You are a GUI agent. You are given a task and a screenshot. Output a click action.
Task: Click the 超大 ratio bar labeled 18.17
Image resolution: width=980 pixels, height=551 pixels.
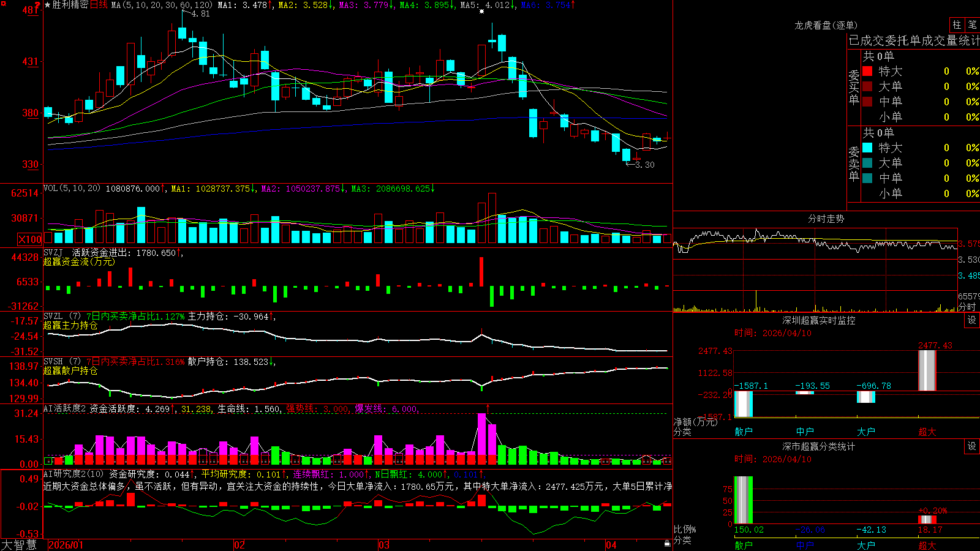click(x=927, y=520)
